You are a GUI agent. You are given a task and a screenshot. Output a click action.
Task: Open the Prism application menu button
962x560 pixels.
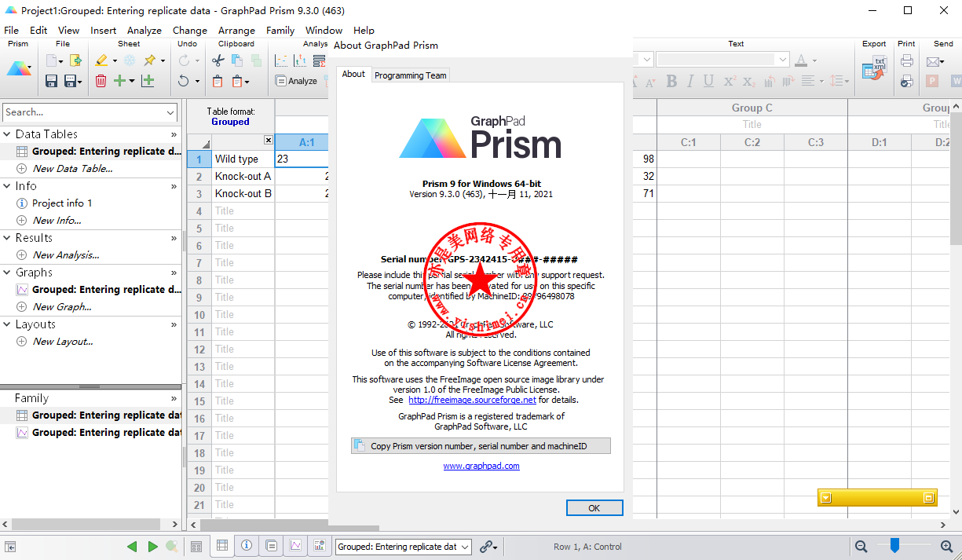click(x=19, y=68)
